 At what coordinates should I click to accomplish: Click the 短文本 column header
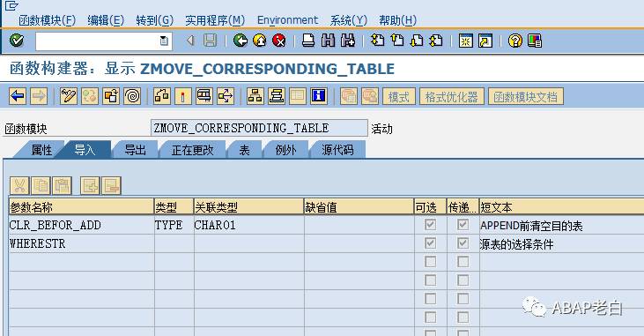click(561, 207)
